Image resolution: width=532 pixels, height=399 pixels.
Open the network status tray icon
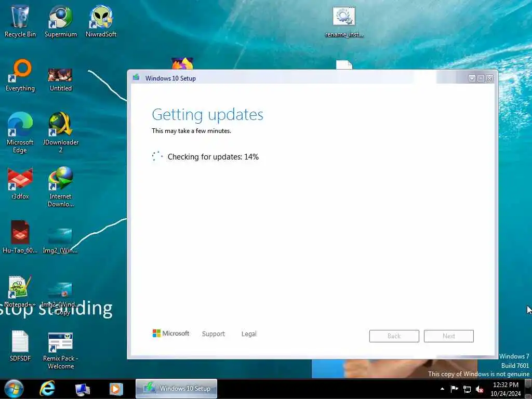tap(467, 389)
